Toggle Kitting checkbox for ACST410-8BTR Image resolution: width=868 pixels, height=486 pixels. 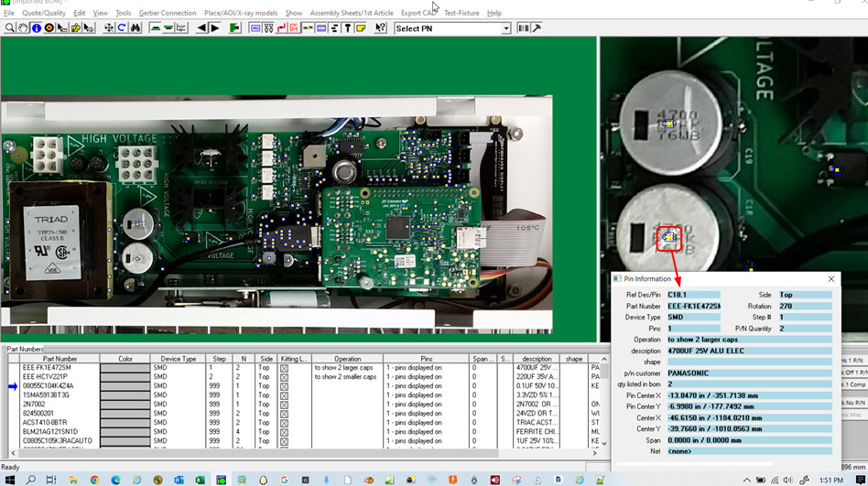pyautogui.click(x=284, y=423)
